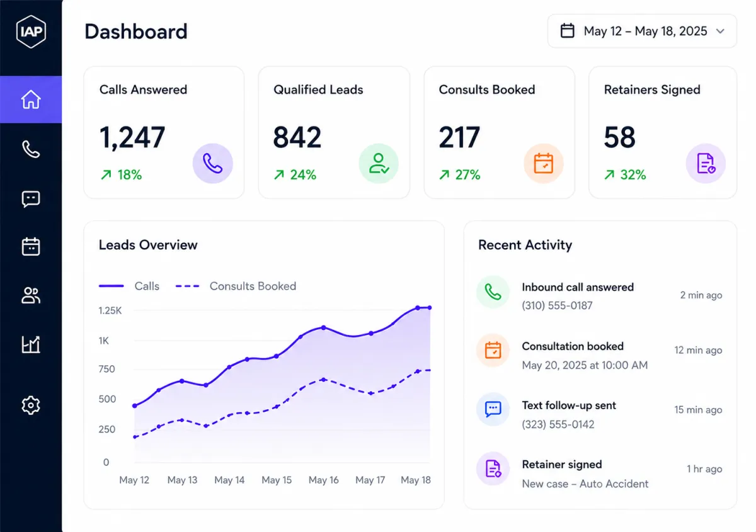Screen dimensions: 756x532
Task: Open the Text follow-up sent activity
Action: pyautogui.click(x=600, y=414)
